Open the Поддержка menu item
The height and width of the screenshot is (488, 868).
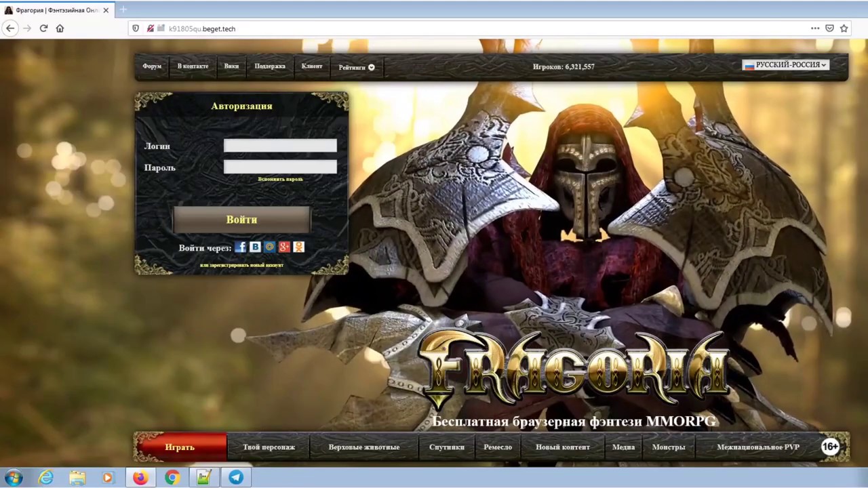(x=270, y=66)
